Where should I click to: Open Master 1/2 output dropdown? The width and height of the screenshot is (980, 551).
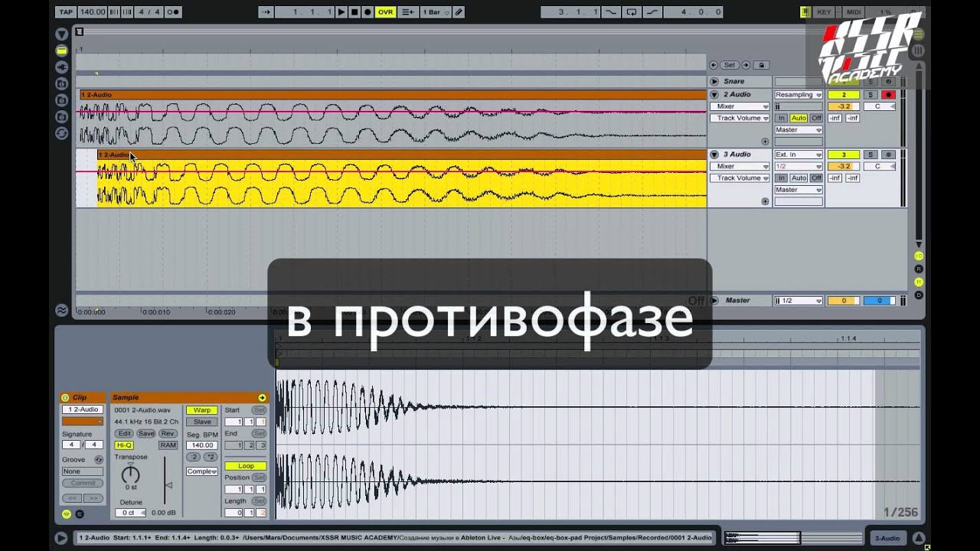pyautogui.click(x=799, y=301)
